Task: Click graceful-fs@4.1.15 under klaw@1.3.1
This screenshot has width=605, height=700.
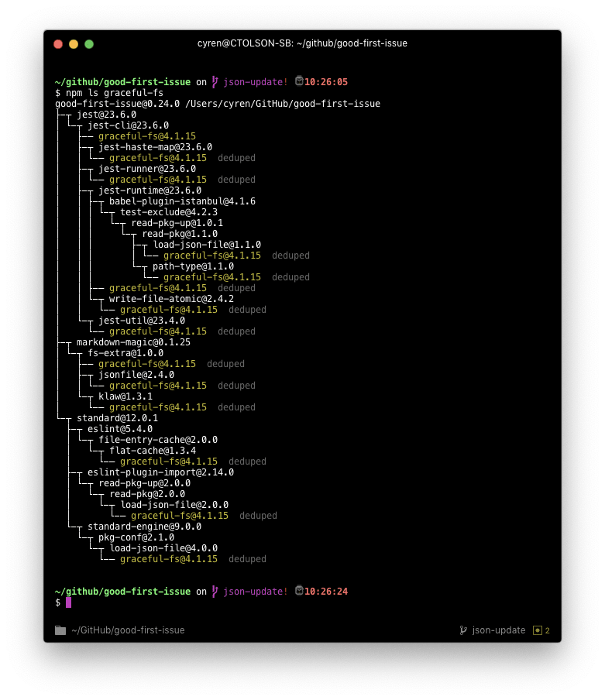Action: click(158, 407)
